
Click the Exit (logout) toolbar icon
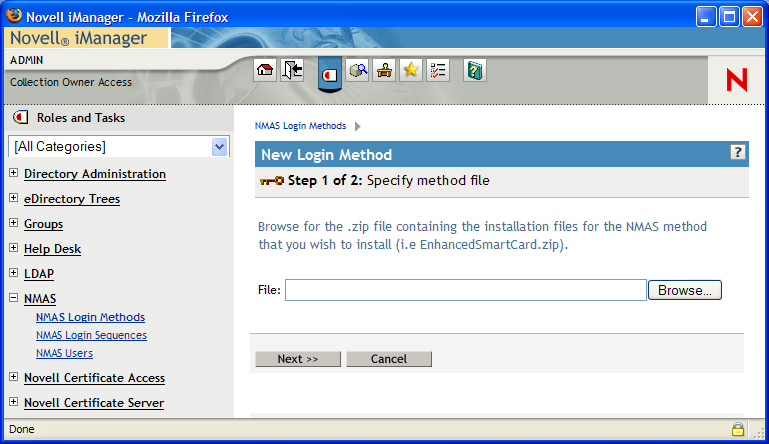point(292,70)
